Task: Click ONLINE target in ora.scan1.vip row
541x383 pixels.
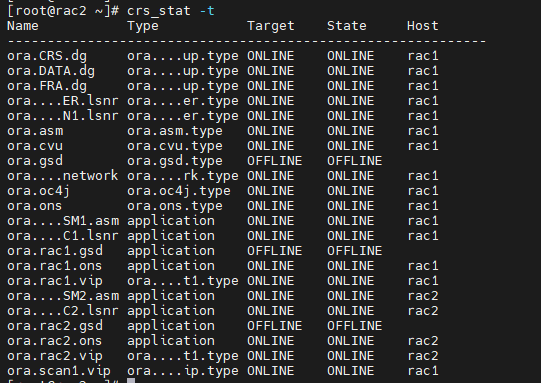Action: point(271,371)
